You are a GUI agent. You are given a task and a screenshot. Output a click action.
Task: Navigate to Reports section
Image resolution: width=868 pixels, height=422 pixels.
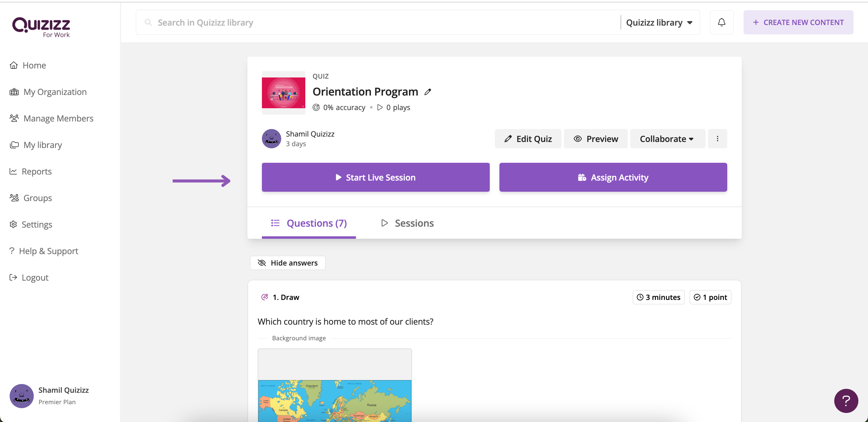coord(36,171)
